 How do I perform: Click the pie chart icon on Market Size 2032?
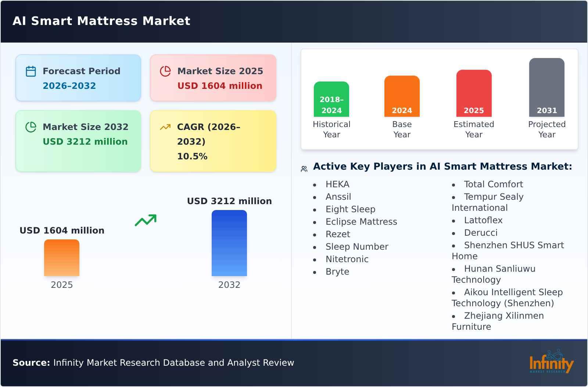(x=31, y=126)
